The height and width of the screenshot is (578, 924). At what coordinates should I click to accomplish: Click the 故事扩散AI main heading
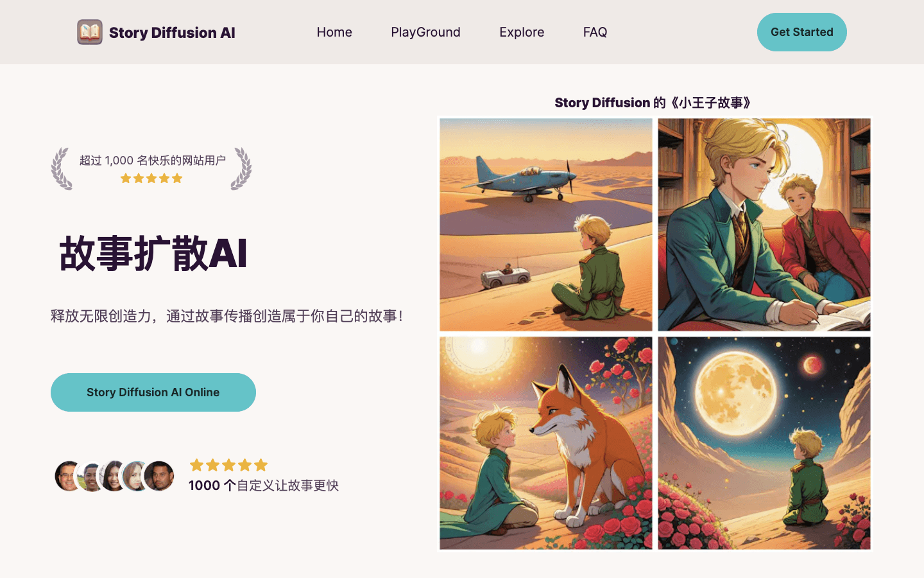153,253
